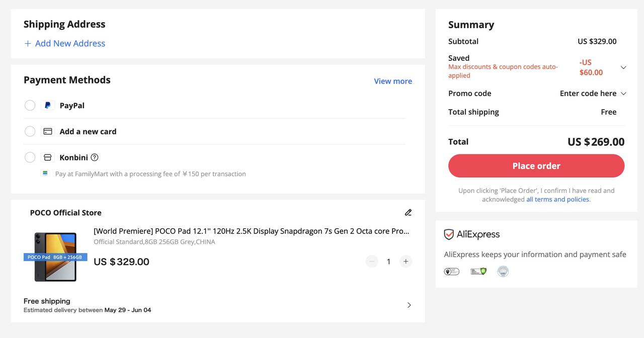Image resolution: width=644 pixels, height=338 pixels.
Task: Click the edit pencil icon for POCO store
Action: 408,212
